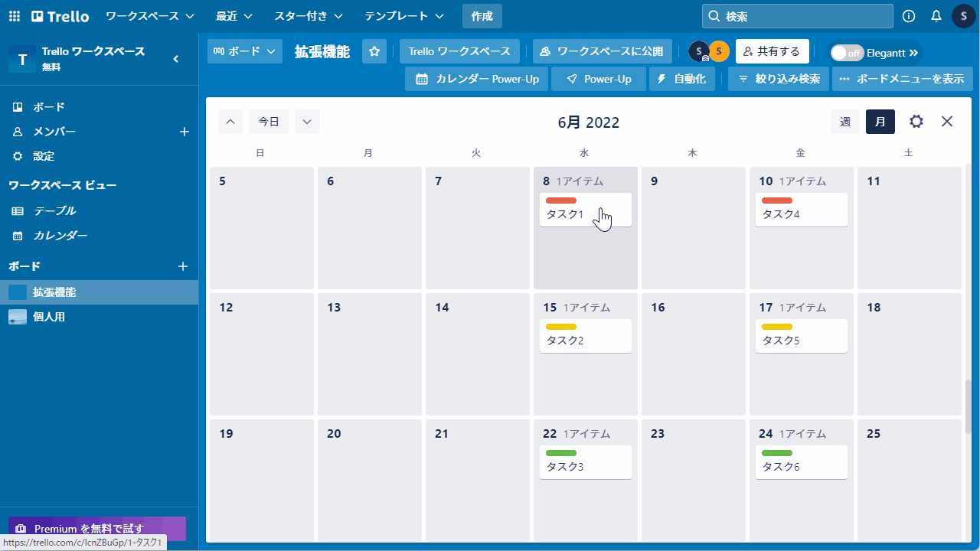980x551 pixels.
Task: Toggle the Elegantt off switch
Action: pos(847,53)
